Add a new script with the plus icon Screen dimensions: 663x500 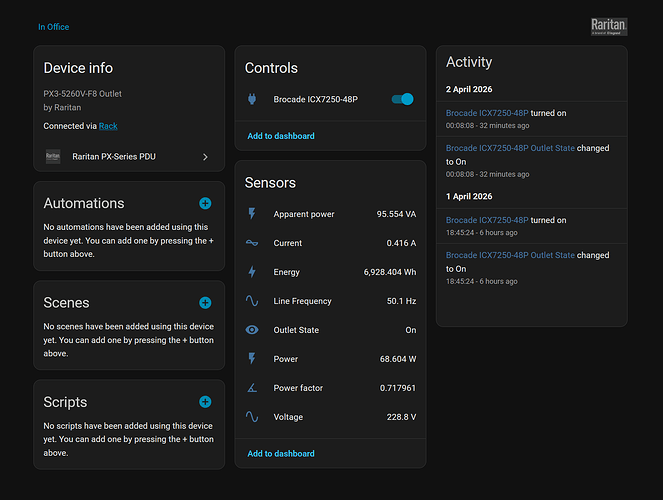tap(205, 402)
